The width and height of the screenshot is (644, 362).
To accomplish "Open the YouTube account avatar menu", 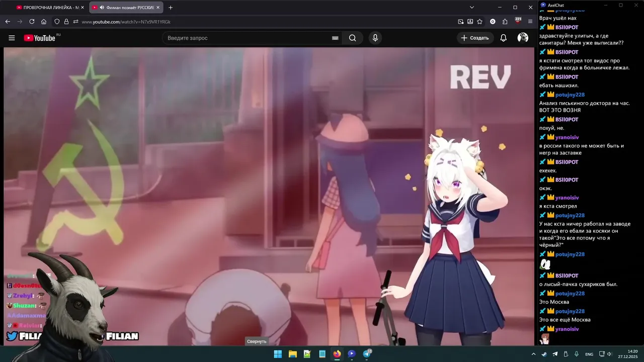I will pyautogui.click(x=523, y=38).
